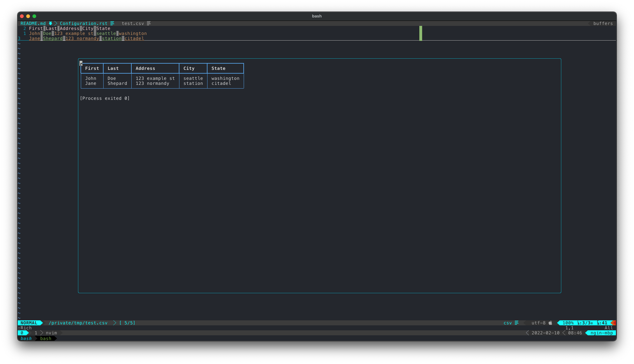Viewport: 634px width, 364px height.
Task: Select the second bash tab at bottom
Action: coord(46,338)
